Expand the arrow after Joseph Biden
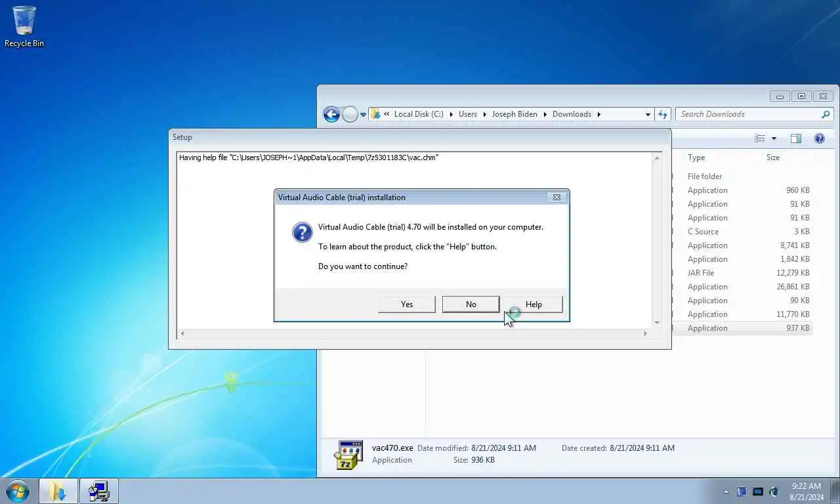The height and width of the screenshot is (504, 840). click(545, 114)
